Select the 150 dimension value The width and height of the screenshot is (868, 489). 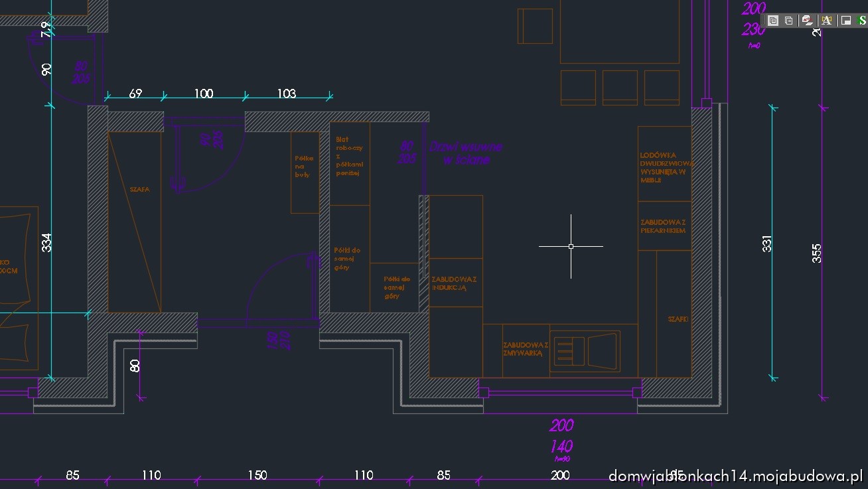click(x=257, y=475)
